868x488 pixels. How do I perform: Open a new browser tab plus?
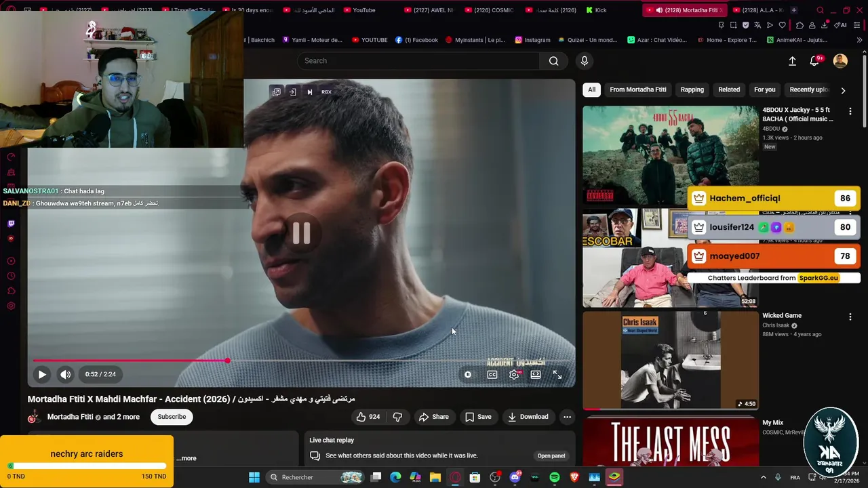[x=794, y=10]
